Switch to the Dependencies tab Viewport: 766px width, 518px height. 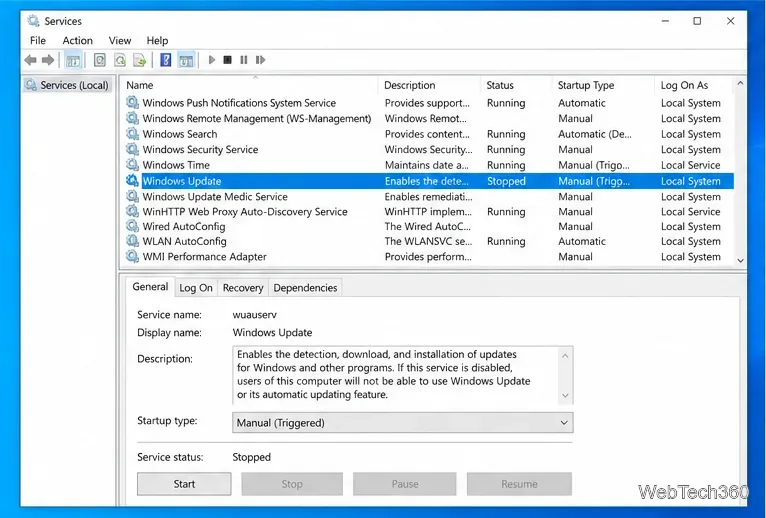click(x=305, y=288)
